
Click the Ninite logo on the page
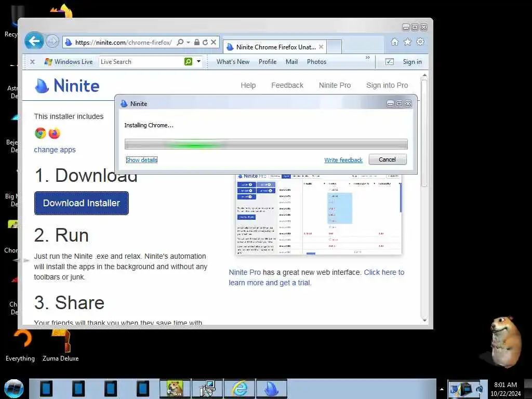(x=67, y=86)
